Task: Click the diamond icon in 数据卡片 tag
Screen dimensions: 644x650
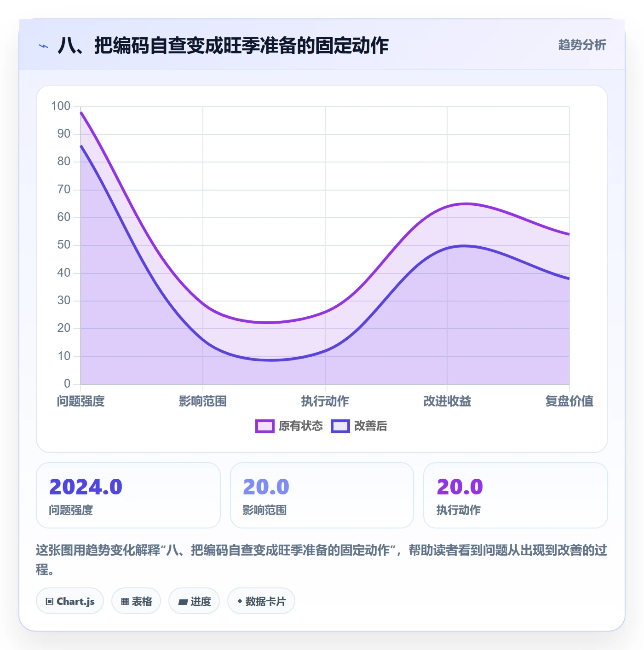Action: point(240,601)
